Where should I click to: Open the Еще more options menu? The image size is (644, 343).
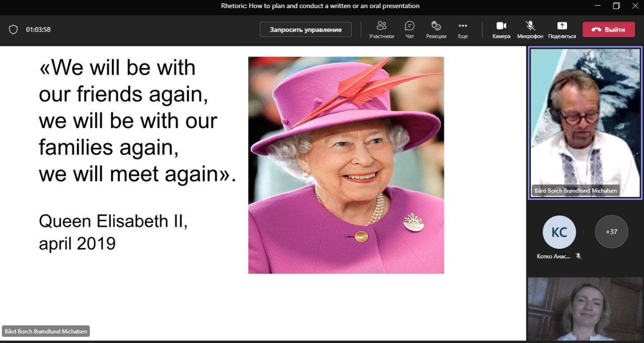(463, 29)
